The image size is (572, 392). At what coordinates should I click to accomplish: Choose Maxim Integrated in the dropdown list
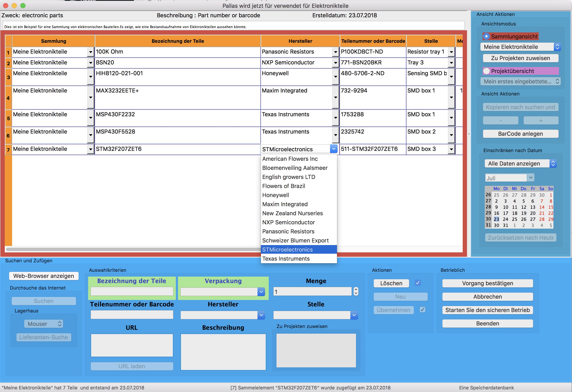point(299,204)
